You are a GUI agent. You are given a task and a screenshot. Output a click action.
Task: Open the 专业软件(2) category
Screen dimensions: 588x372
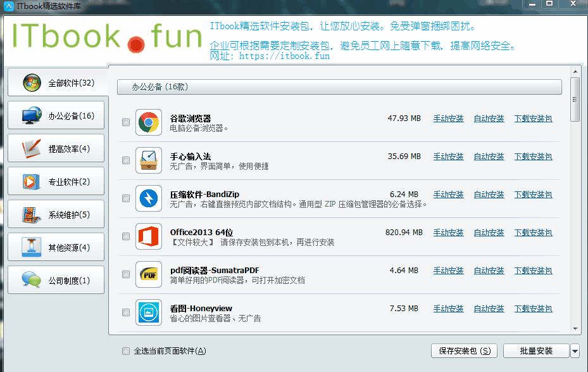coord(56,181)
